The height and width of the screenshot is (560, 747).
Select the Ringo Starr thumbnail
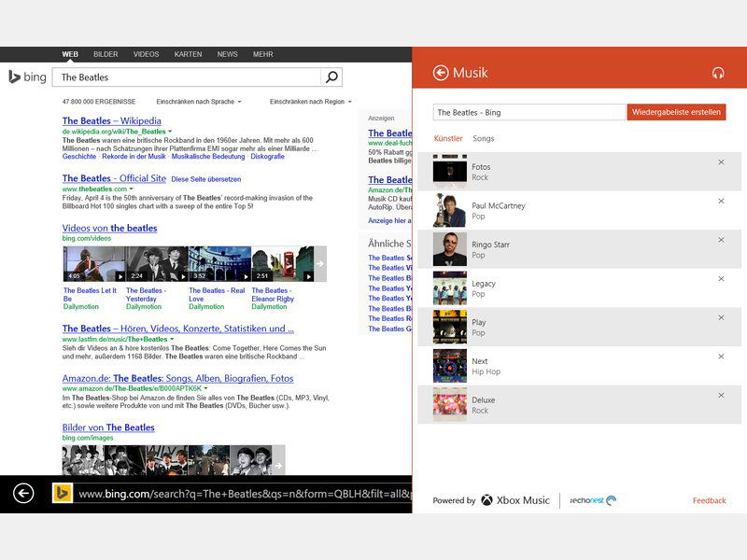(450, 249)
